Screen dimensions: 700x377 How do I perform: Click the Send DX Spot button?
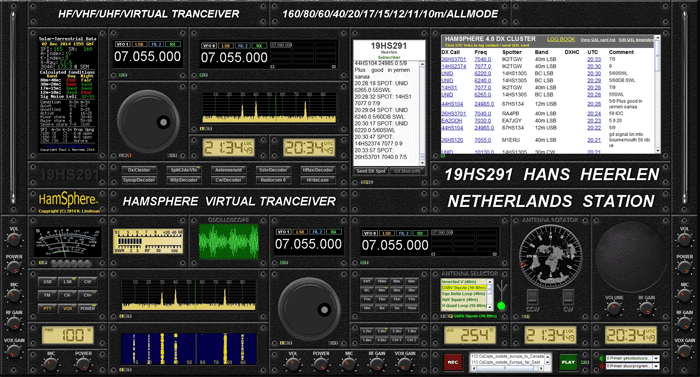(x=371, y=171)
